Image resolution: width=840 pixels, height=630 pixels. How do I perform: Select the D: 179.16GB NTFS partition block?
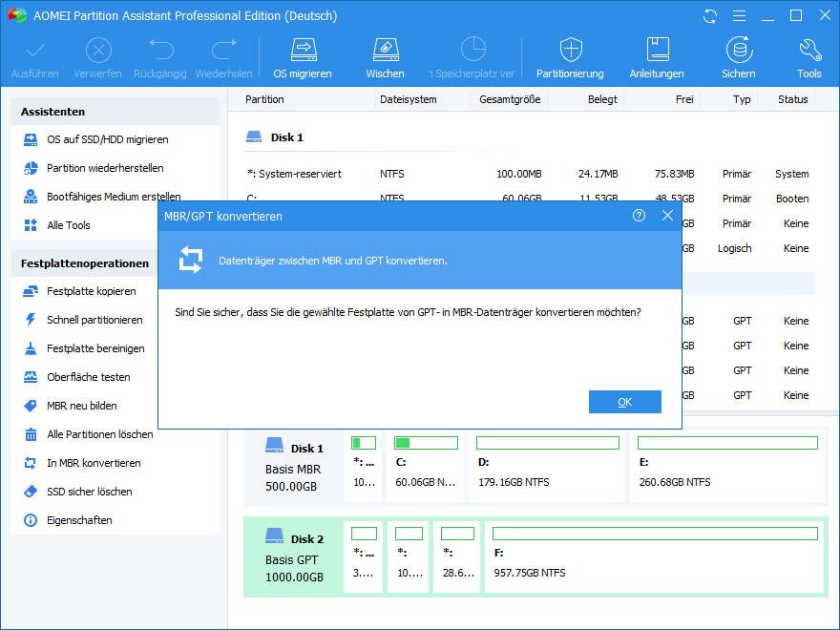547,467
